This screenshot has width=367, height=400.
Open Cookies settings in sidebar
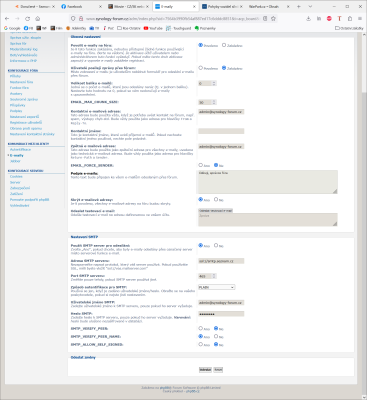(x=16, y=176)
